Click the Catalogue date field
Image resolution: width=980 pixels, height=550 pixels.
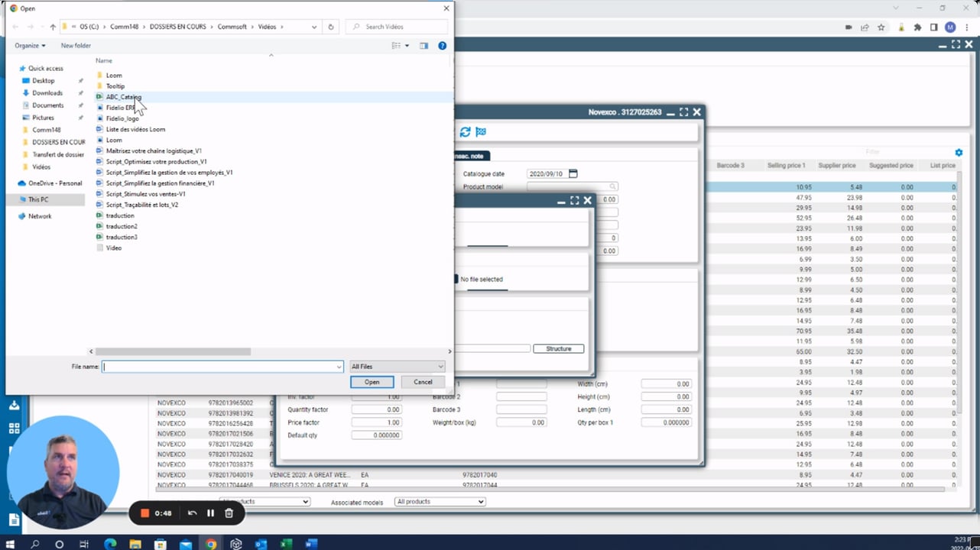point(547,173)
